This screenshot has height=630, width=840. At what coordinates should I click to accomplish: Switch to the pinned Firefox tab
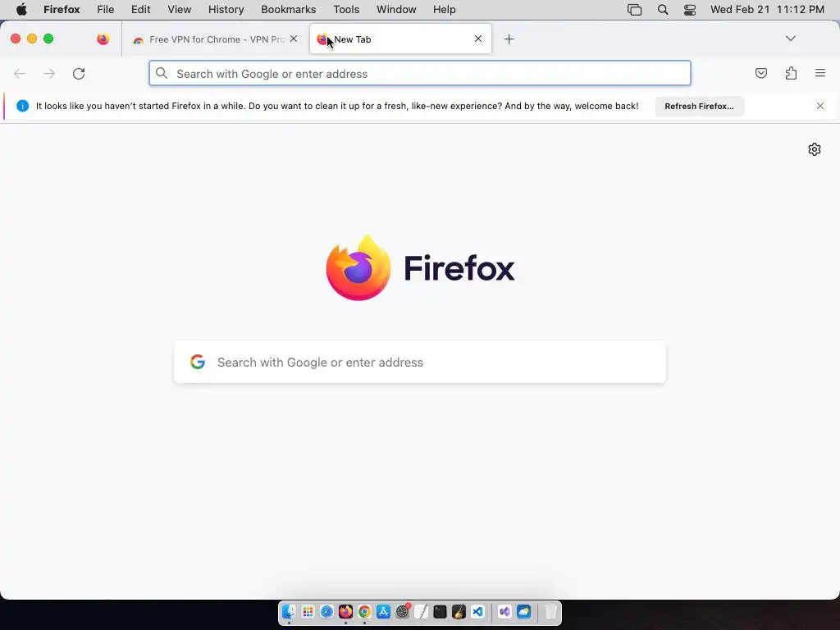coord(103,39)
